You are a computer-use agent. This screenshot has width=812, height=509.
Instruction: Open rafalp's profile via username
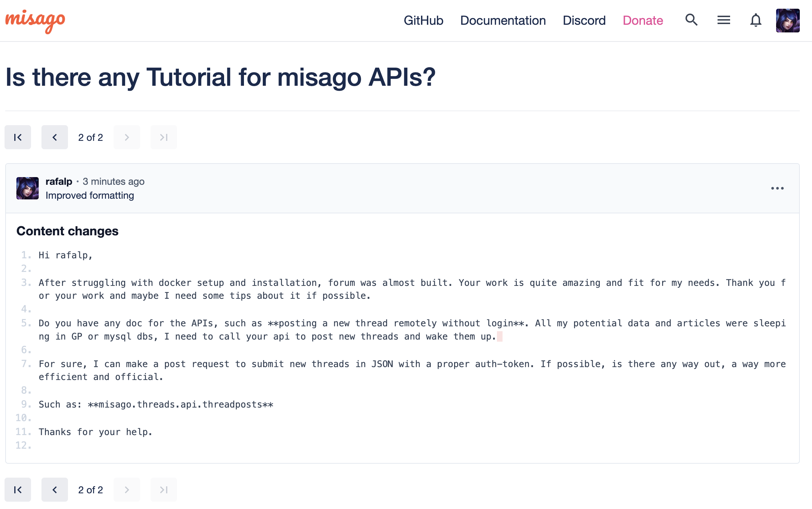(x=59, y=182)
